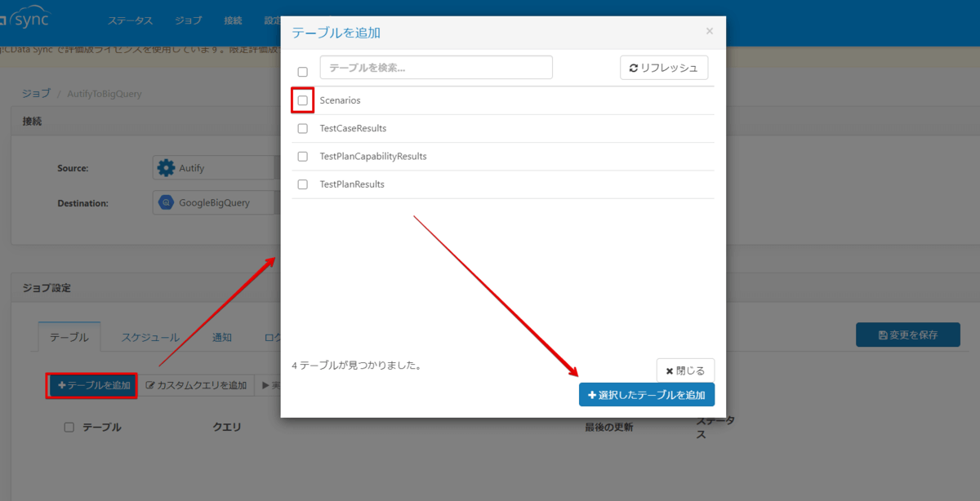Check the Scenarios table checkbox

point(302,100)
